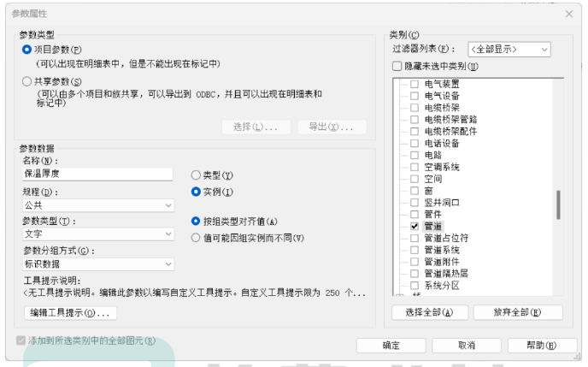Viewport: 588px width, 367px height.
Task: Cancel with the 取消 button
Action: coord(467,346)
